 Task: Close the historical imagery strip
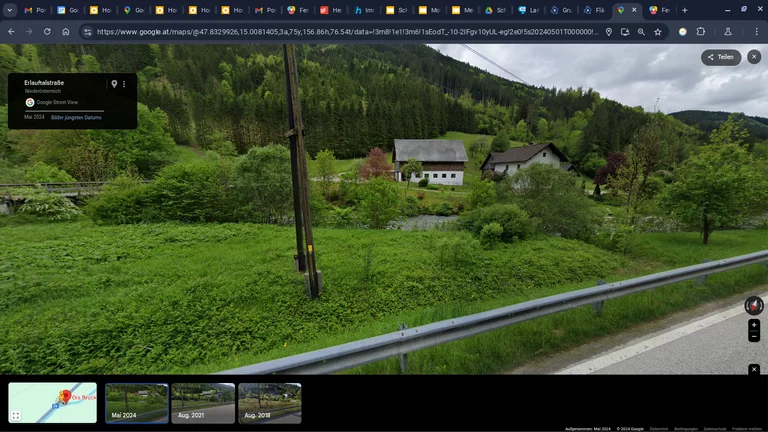pos(754,370)
